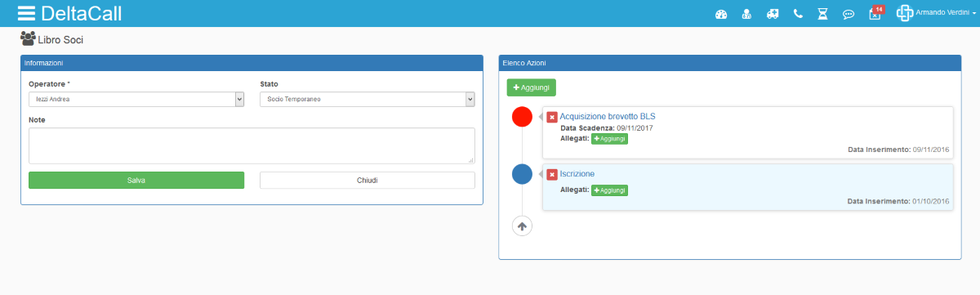Image resolution: width=980 pixels, height=295 pixels.
Task: Click the up-arrow circle at timeline end
Action: [x=522, y=226]
